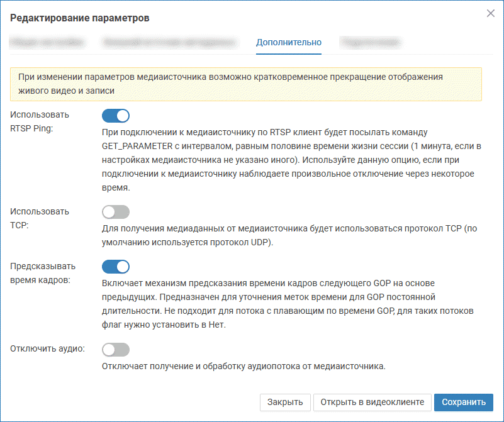
Task: Click the Редактирование параметров dialog title
Action: (79, 18)
